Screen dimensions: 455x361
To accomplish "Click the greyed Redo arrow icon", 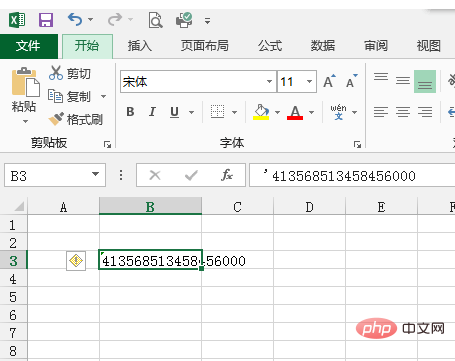I will click(115, 20).
